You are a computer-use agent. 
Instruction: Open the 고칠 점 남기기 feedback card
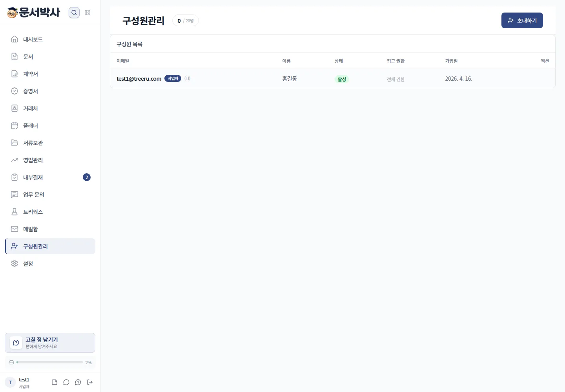coord(50,343)
